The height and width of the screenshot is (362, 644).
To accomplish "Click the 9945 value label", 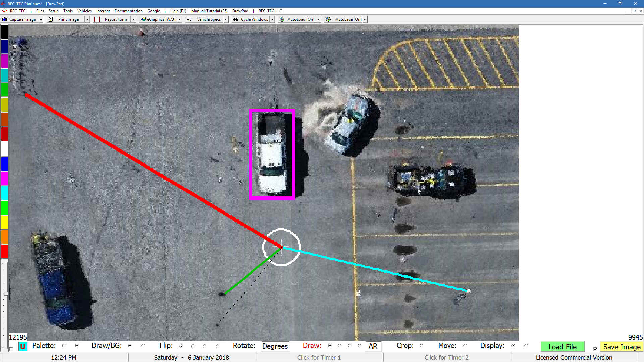I will coord(635,337).
